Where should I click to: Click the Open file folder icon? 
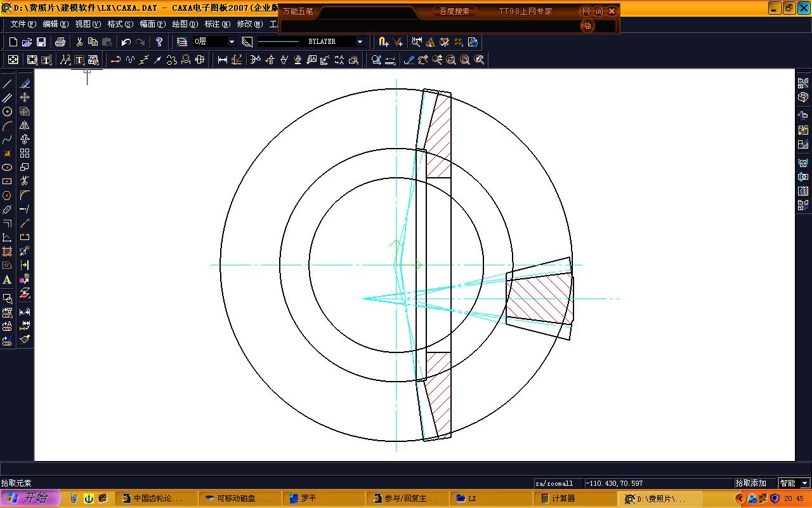(x=27, y=42)
